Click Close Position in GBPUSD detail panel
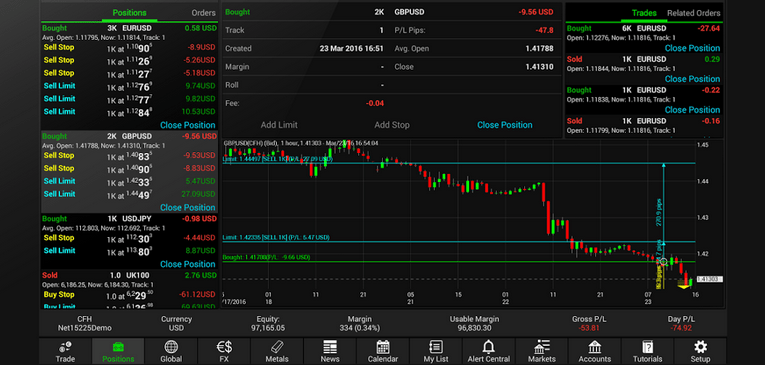Screen dimensions: 765x365 click(x=504, y=125)
